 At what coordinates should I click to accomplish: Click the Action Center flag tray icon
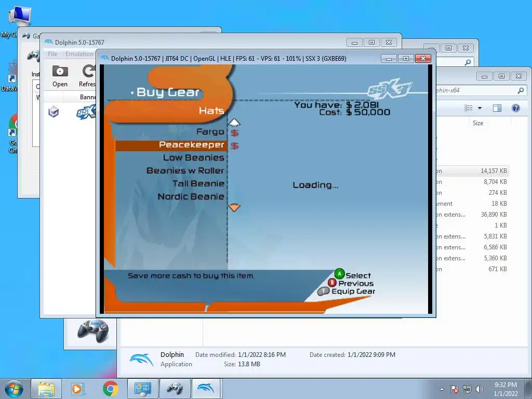pyautogui.click(x=455, y=389)
